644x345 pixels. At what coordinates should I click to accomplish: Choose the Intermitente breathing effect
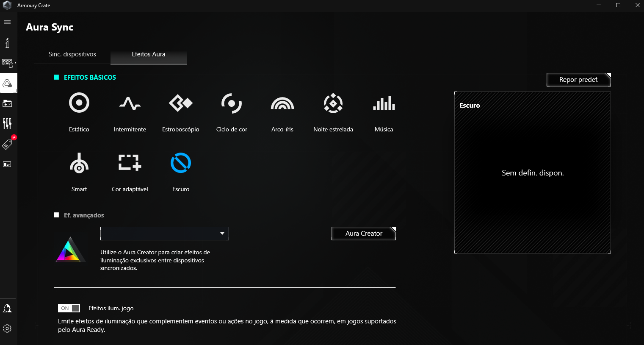[x=130, y=103]
